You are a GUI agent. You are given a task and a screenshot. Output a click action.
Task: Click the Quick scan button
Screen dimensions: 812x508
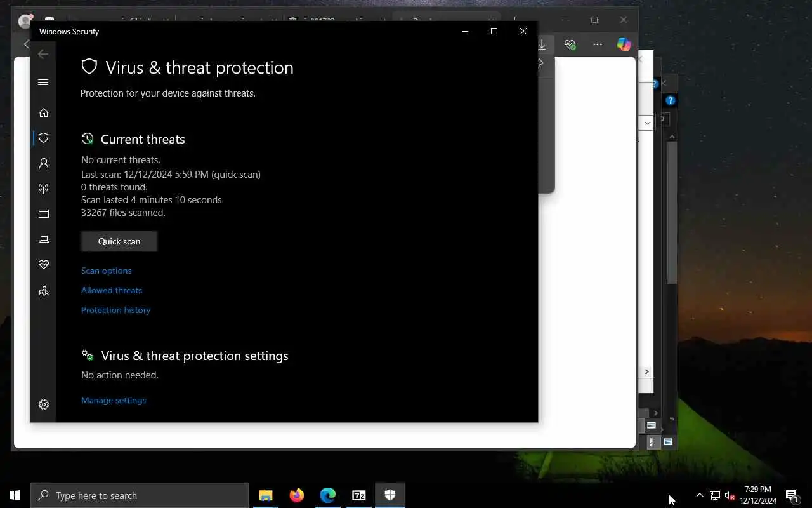click(x=119, y=241)
